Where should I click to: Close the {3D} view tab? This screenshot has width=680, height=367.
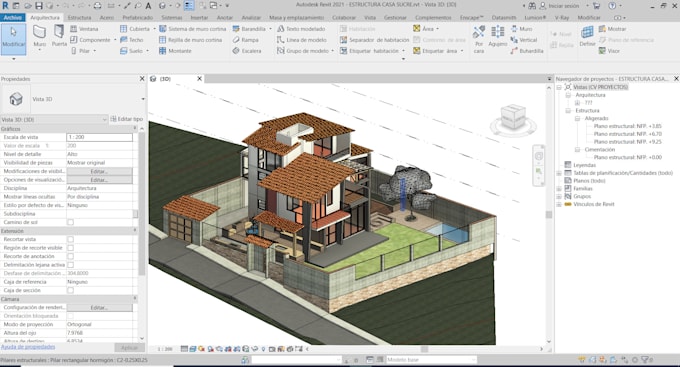coord(199,79)
